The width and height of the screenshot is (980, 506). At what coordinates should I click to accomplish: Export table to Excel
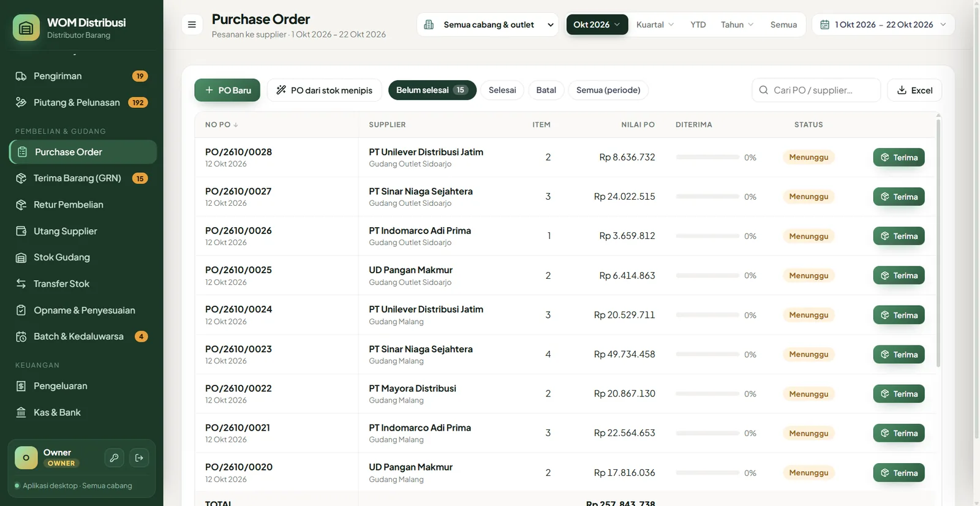point(914,90)
